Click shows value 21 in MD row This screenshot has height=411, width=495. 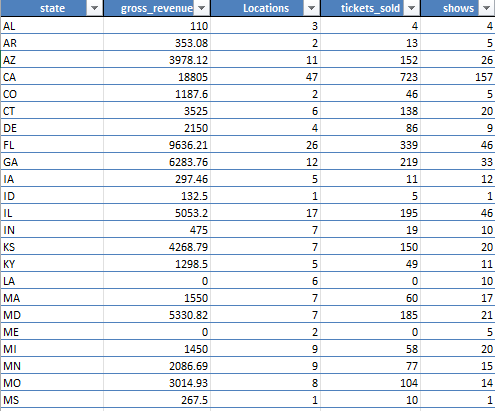pos(487,315)
